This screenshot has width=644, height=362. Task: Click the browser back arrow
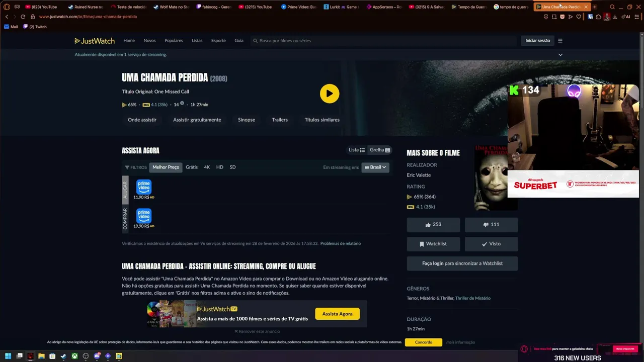click(x=7, y=17)
